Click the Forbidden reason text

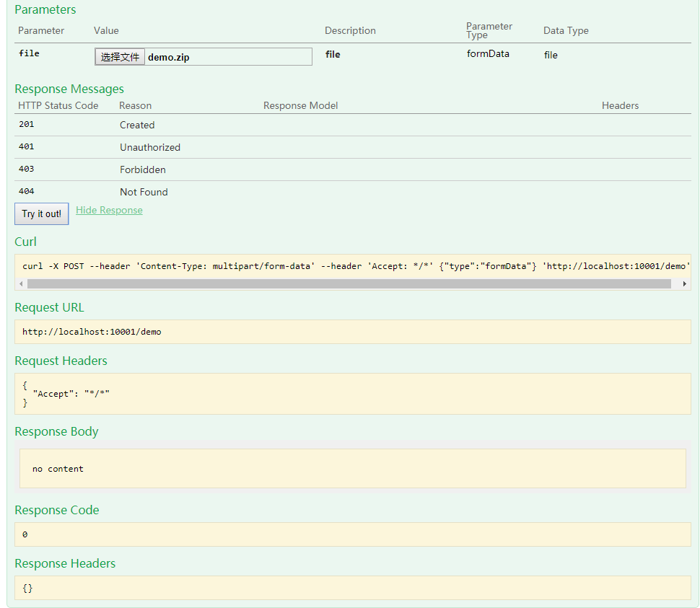click(143, 169)
